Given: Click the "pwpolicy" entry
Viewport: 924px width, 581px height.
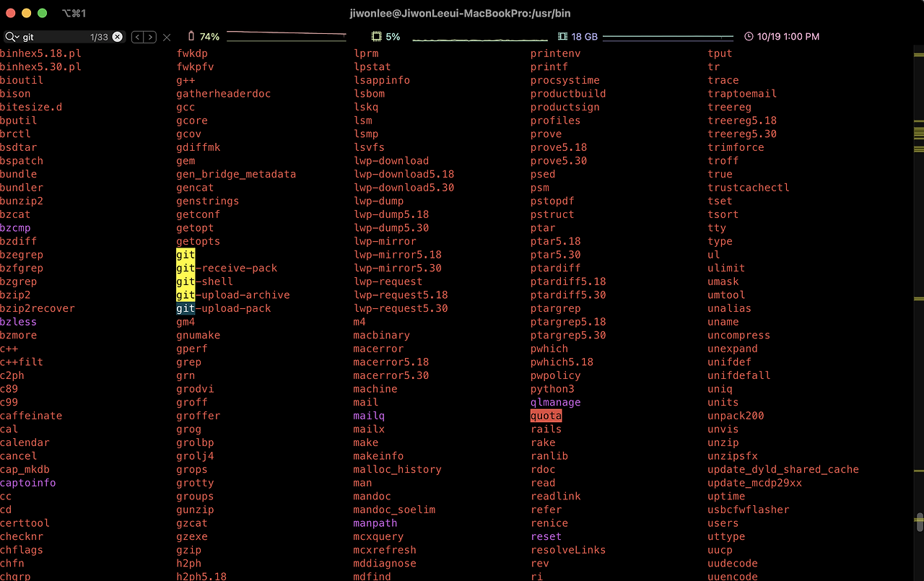Looking at the screenshot, I should [556, 375].
